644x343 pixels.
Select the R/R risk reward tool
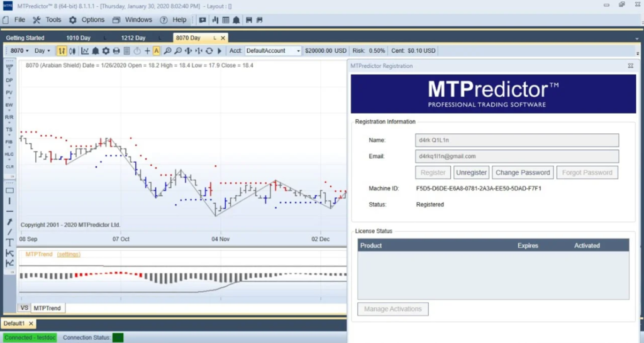coord(9,118)
